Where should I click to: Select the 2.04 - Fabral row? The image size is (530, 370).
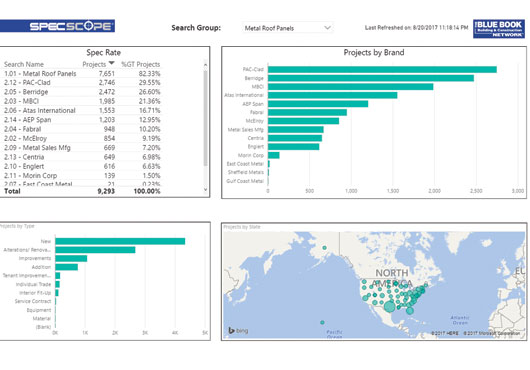[x=82, y=129]
